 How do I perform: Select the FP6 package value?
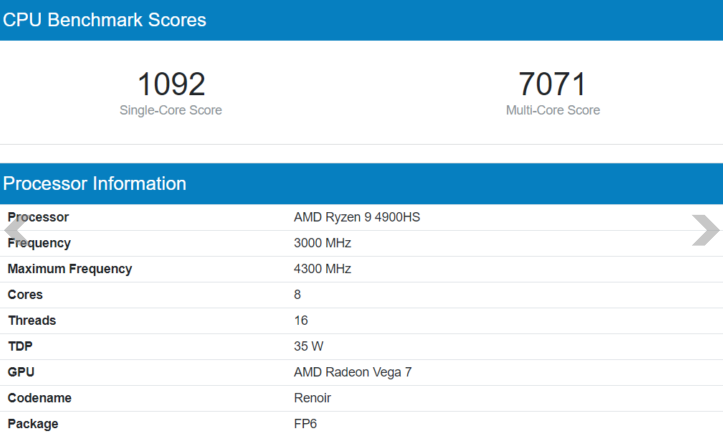pyautogui.click(x=305, y=424)
